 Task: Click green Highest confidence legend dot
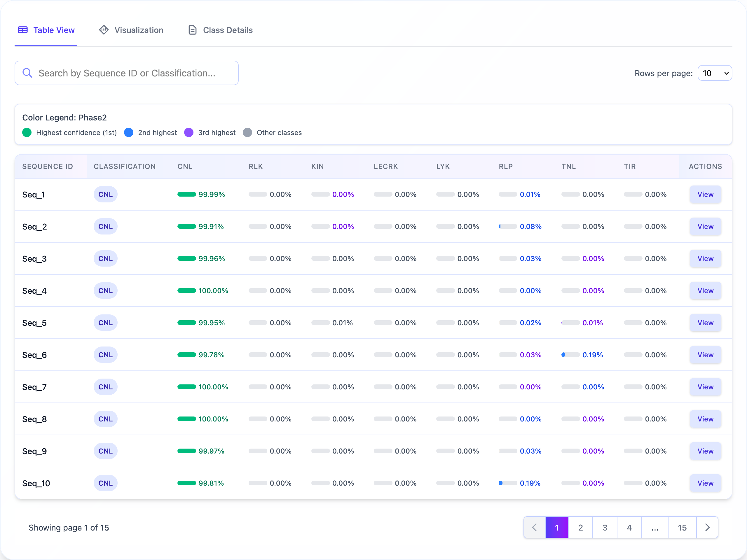coord(27,132)
